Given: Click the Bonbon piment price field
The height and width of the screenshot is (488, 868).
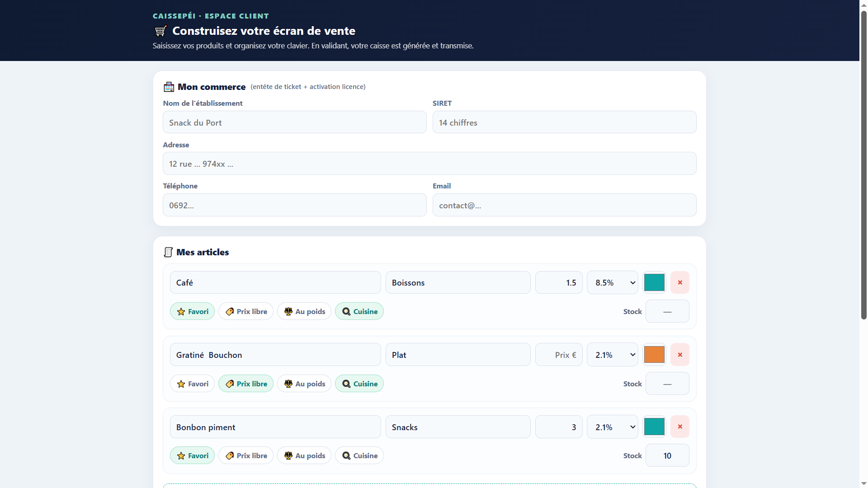Looking at the screenshot, I should 559,427.
